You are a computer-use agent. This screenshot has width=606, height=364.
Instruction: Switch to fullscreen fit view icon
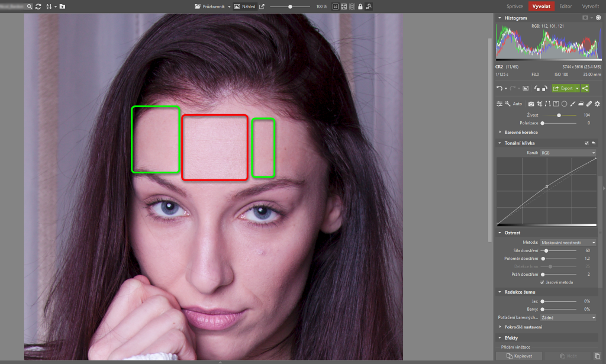[344, 7]
